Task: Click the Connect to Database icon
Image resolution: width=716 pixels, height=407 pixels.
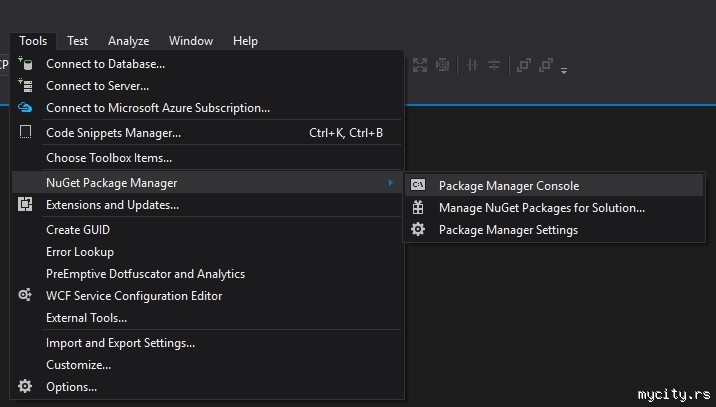Action: pos(26,64)
